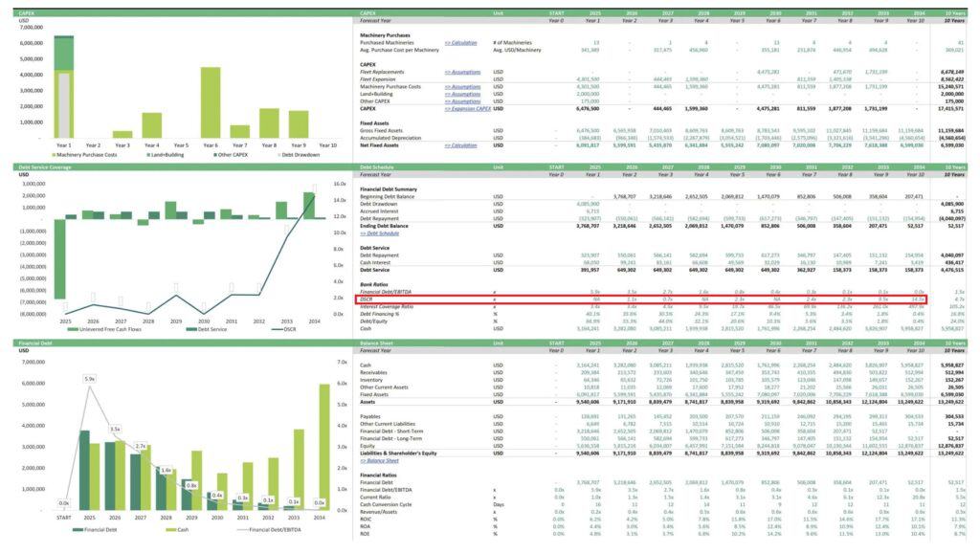Screen dimensions: 980x553
Task: Open Assumptions link on Machinery Purchase Costs row
Action: 462,87
